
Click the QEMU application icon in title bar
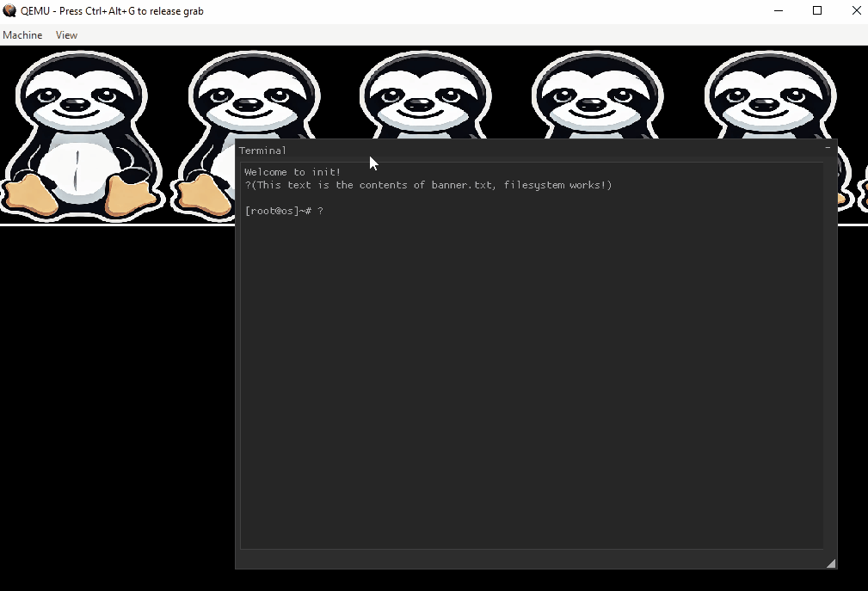(x=9, y=10)
